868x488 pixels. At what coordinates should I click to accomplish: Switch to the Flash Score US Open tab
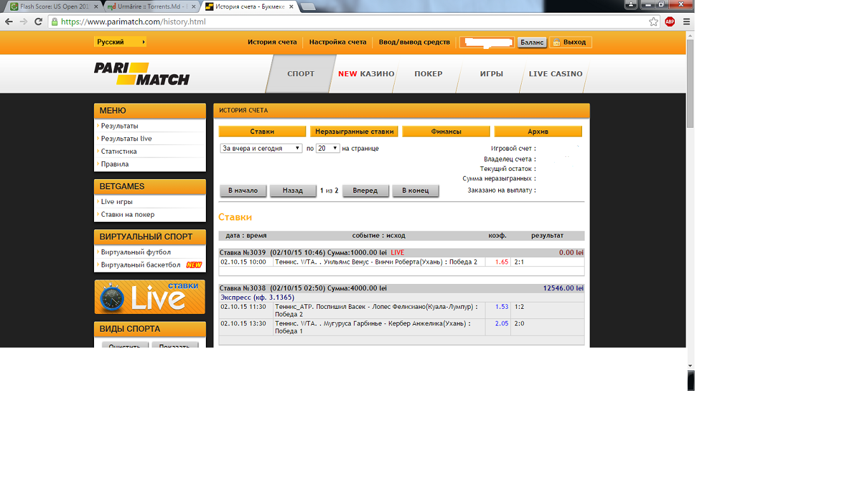click(53, 6)
